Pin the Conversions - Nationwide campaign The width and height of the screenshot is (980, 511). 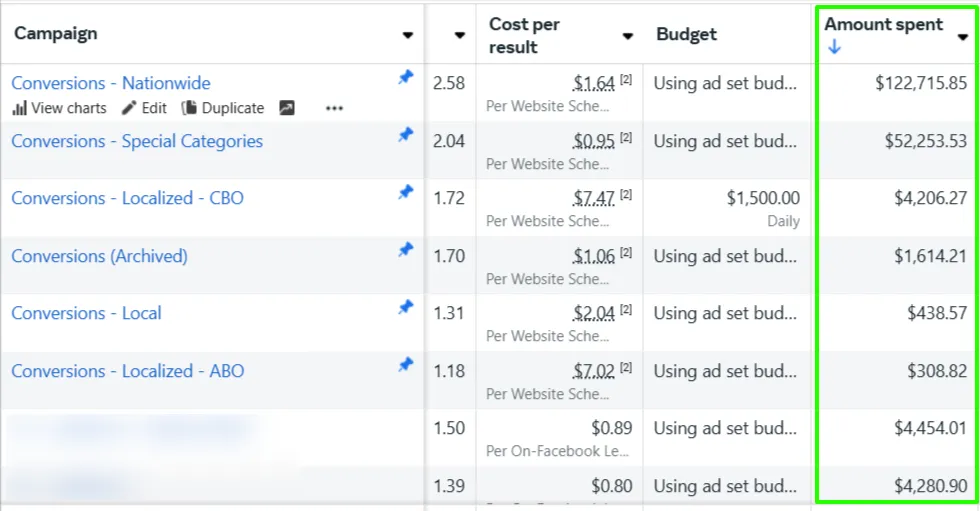pos(405,77)
